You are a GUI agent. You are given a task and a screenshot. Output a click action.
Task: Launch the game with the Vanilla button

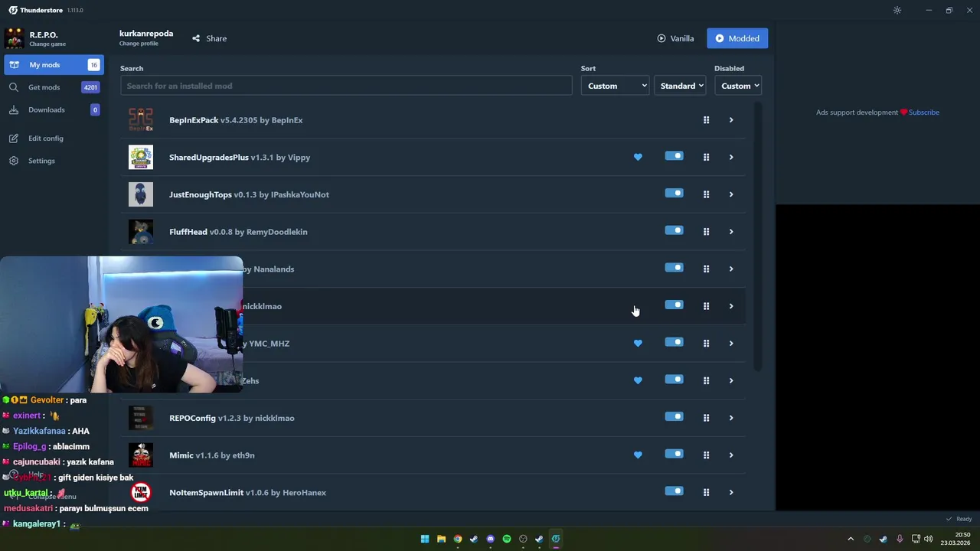coord(675,38)
